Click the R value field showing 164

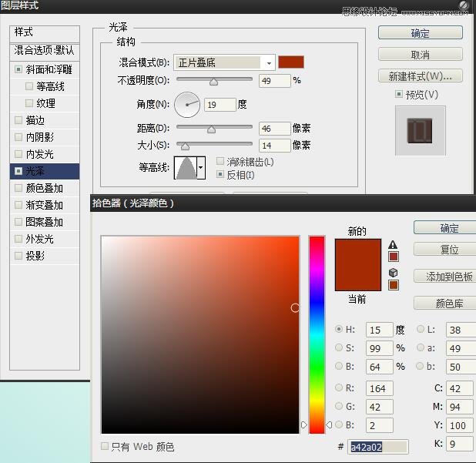tap(380, 388)
